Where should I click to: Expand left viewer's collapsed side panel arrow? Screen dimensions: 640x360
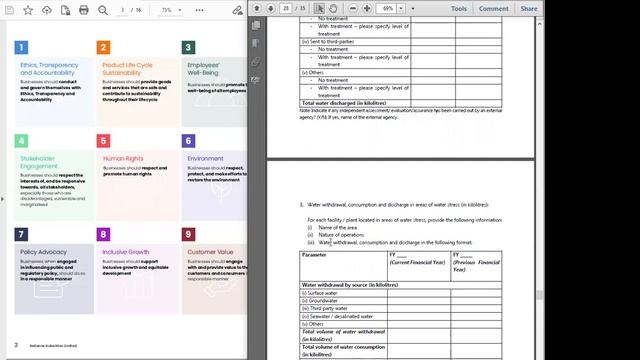[x=2, y=199]
